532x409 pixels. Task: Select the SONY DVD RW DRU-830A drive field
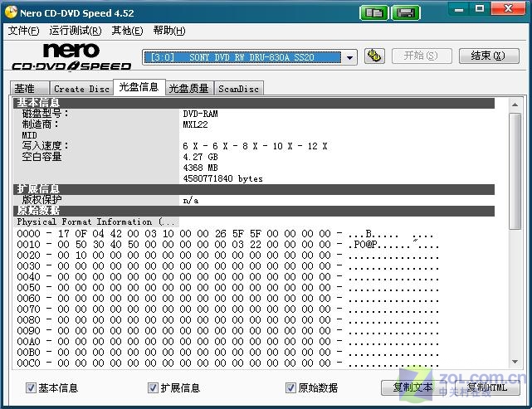tap(242, 57)
